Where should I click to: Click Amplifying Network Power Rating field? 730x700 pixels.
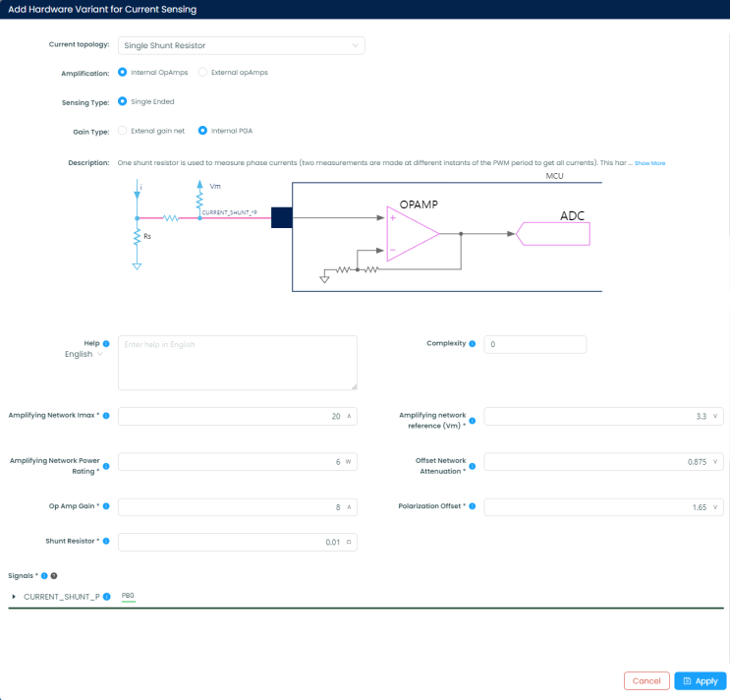238,462
